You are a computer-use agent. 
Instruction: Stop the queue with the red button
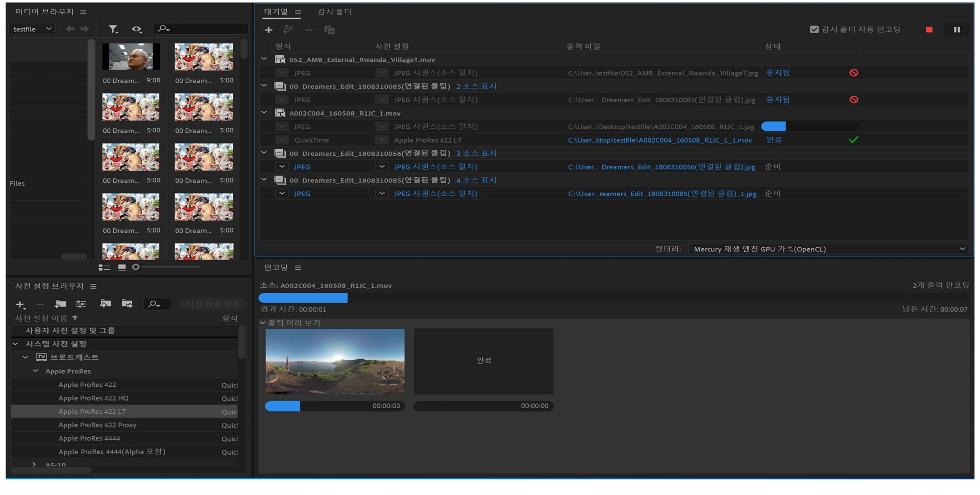(929, 30)
